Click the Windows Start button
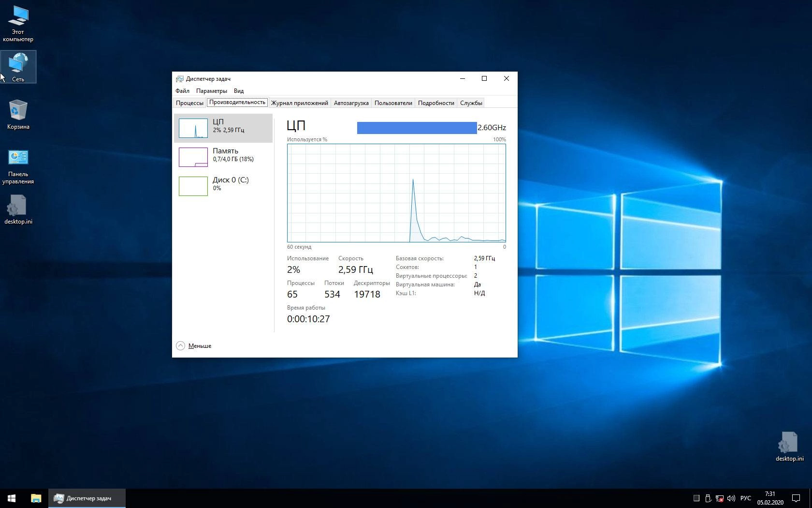This screenshot has height=508, width=812. tap(12, 498)
